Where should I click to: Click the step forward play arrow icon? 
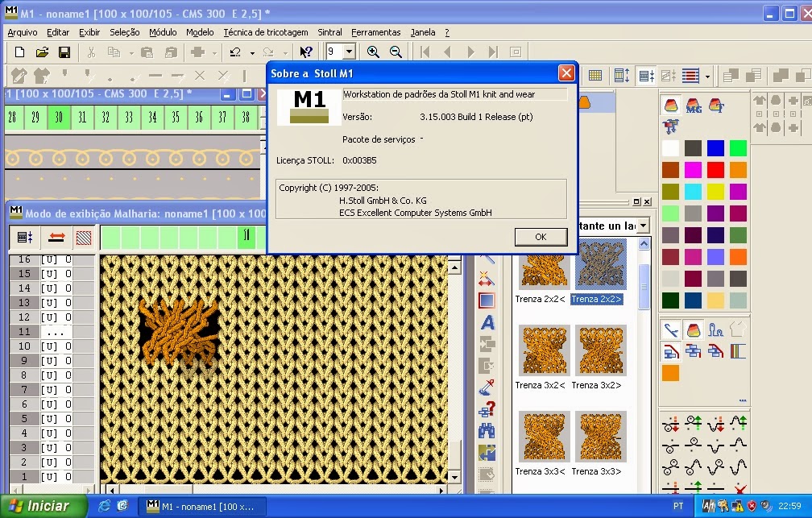pos(470,52)
